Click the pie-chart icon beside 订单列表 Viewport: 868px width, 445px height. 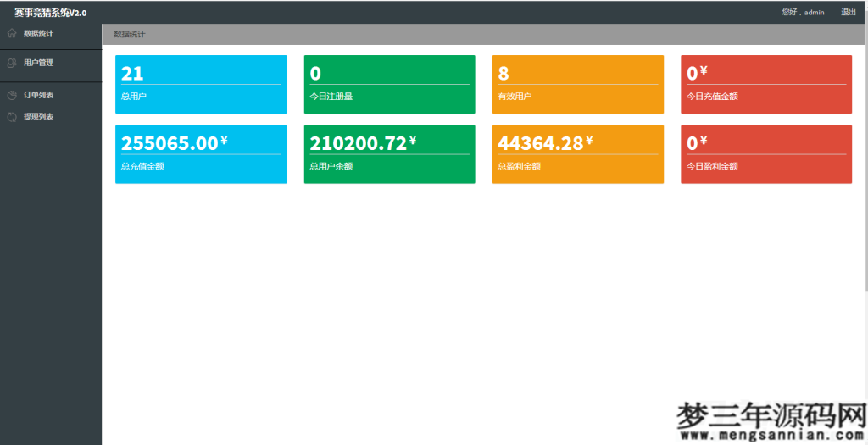(12, 95)
